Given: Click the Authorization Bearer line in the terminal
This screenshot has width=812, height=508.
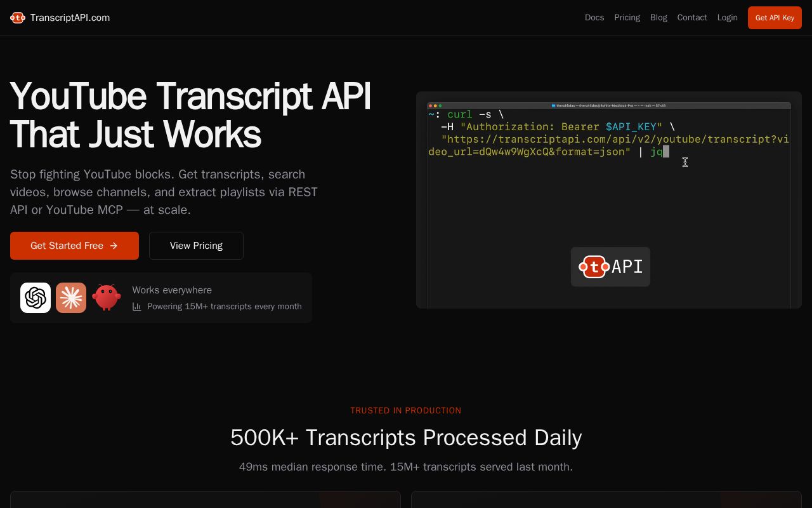Looking at the screenshot, I should click(558, 127).
